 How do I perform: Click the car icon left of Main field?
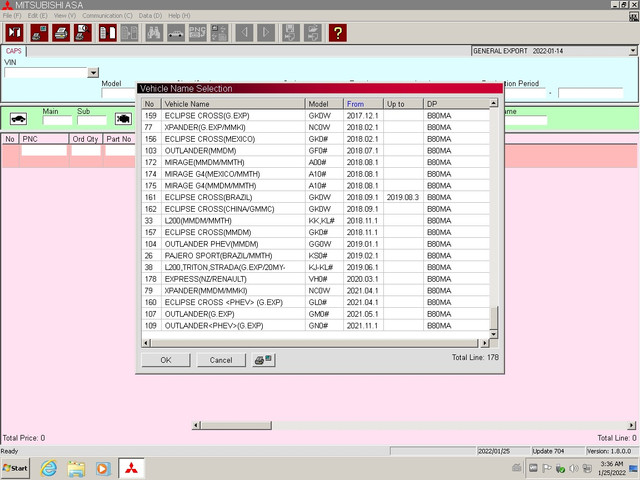coord(18,119)
